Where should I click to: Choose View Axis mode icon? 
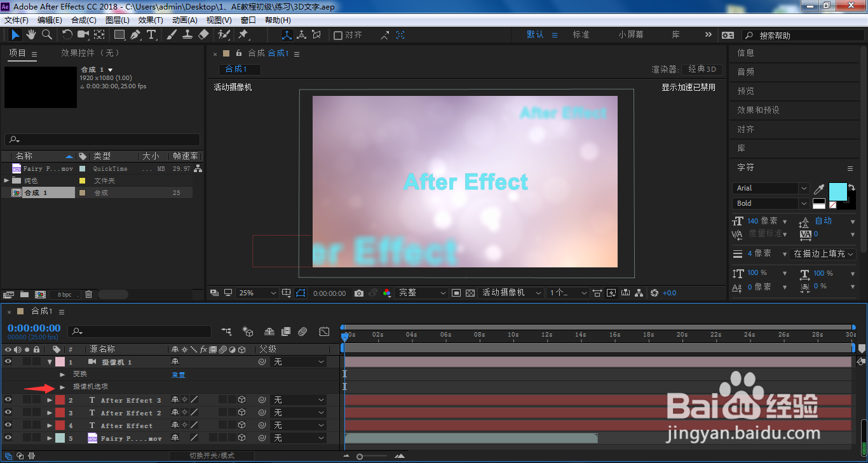(316, 35)
